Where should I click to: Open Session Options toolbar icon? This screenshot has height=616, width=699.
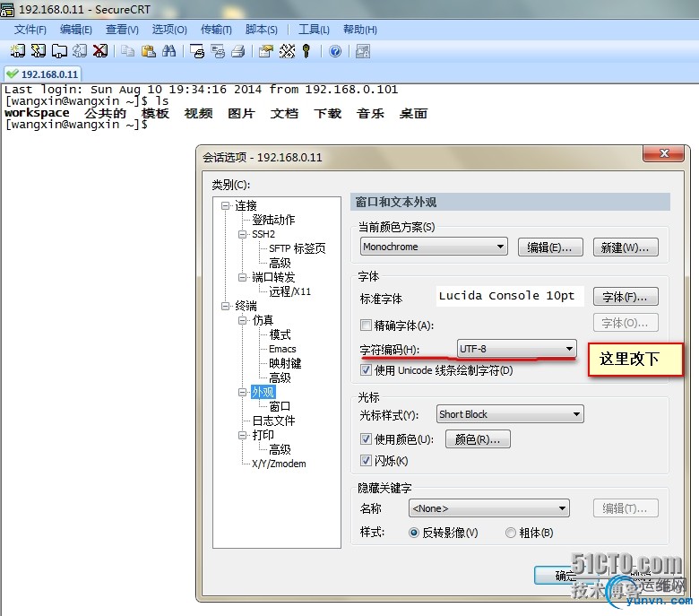265,51
